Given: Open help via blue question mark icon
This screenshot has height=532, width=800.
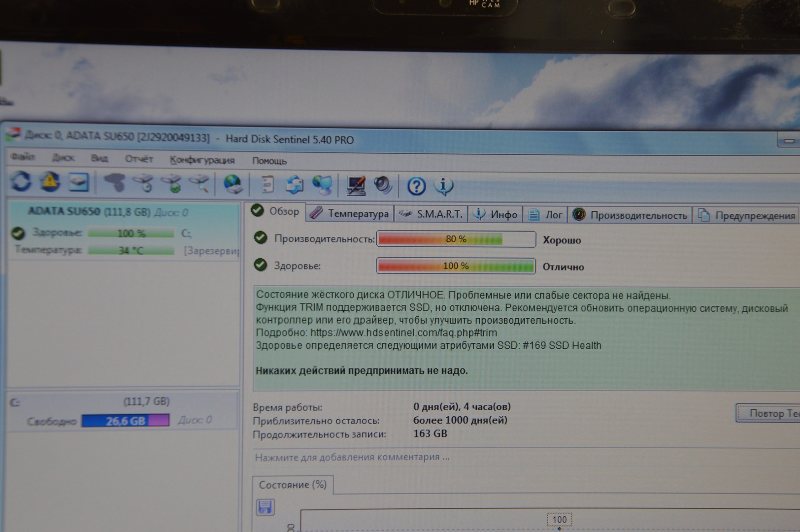Looking at the screenshot, I should pos(416,186).
